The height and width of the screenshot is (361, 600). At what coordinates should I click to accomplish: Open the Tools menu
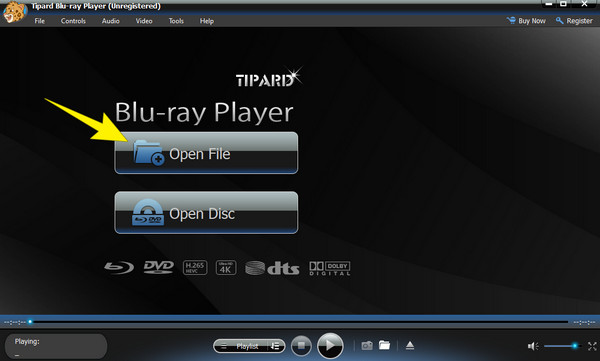click(x=176, y=21)
